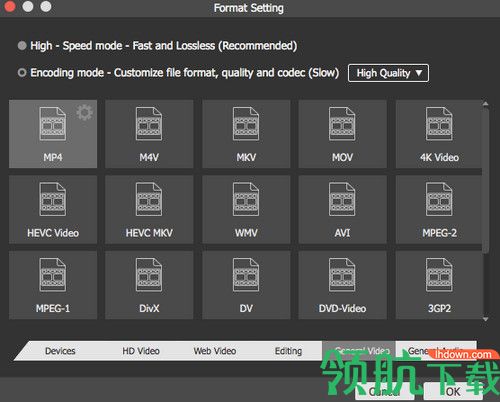Open the Editing tab
The width and height of the screenshot is (500, 402).
pos(288,351)
